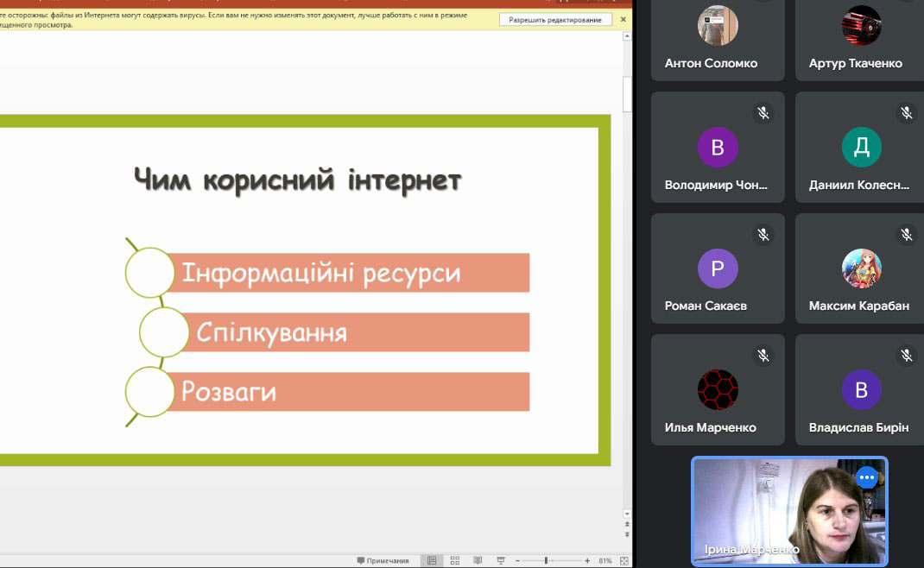Click the circle beside Розваги
924x568 pixels.
click(x=149, y=392)
